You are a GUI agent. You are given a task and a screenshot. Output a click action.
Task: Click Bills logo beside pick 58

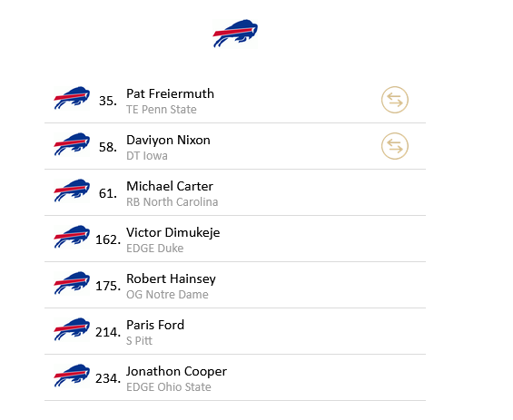72,144
